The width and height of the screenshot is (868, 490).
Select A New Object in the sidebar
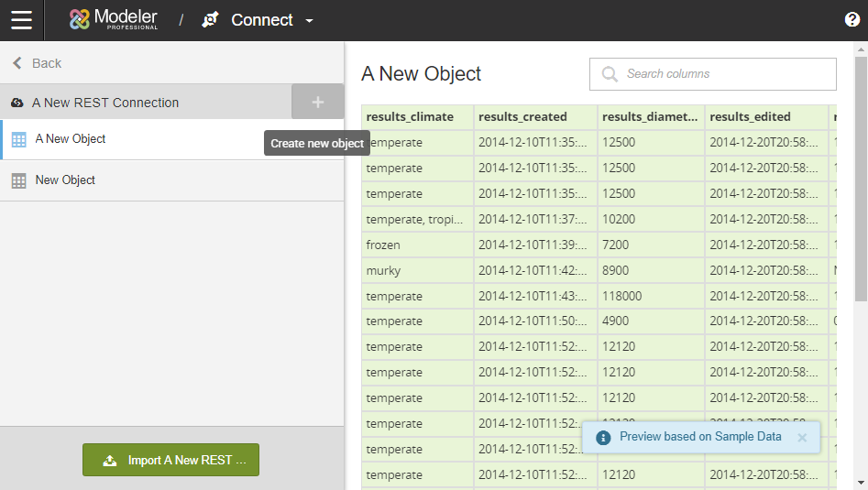tap(71, 139)
